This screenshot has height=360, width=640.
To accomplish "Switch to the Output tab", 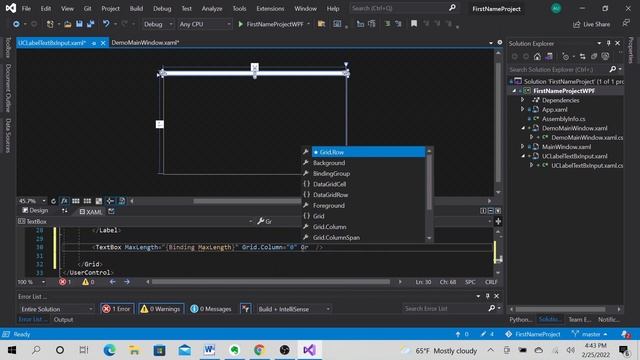I will (63, 320).
